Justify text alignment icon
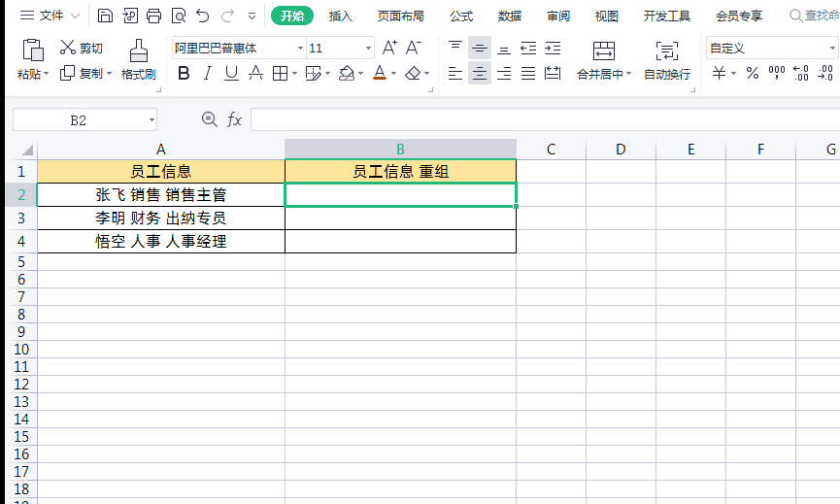 528,73
